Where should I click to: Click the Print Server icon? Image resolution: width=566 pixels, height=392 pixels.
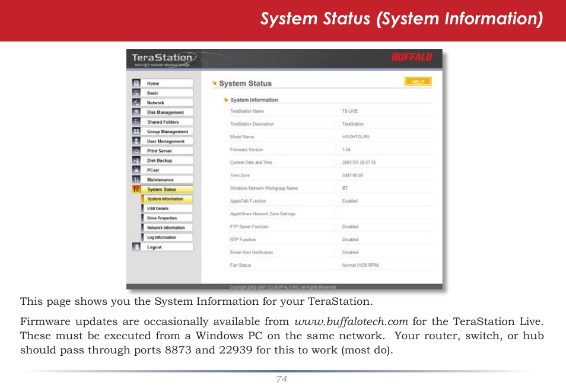(x=136, y=151)
